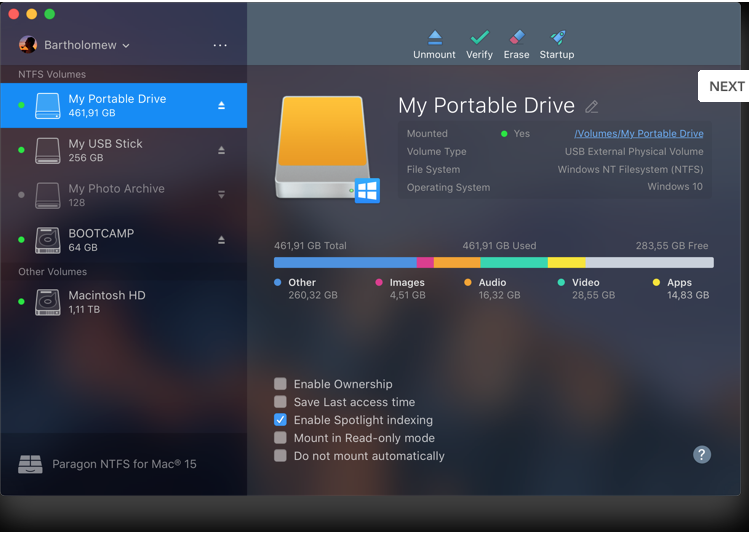Check Save Last access time
749x533 pixels.
coord(280,402)
